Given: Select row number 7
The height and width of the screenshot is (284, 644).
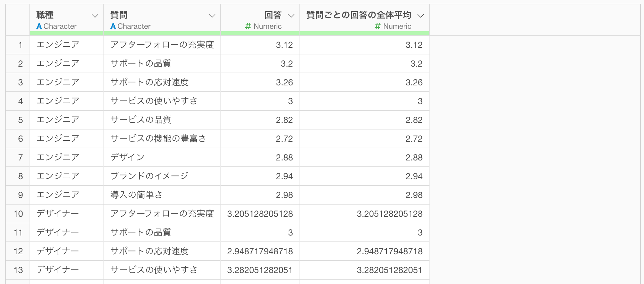Looking at the screenshot, I should [20, 157].
